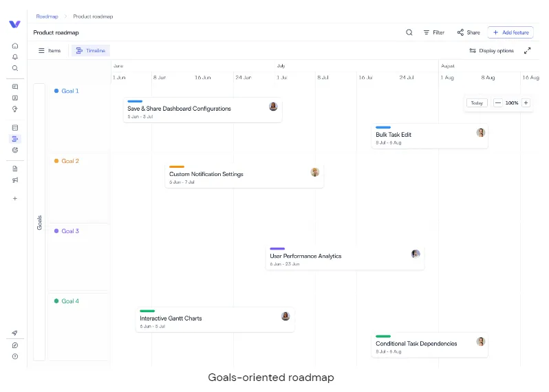Viewport: 549px width, 392px height.
Task: Click the 8 Jul date marker
Action: pyautogui.click(x=323, y=78)
